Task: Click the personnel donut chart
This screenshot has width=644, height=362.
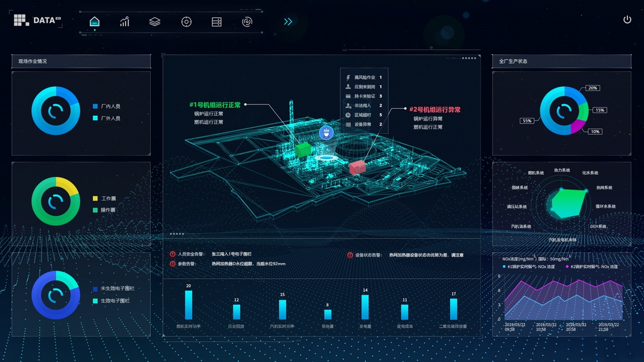Action: (56, 111)
